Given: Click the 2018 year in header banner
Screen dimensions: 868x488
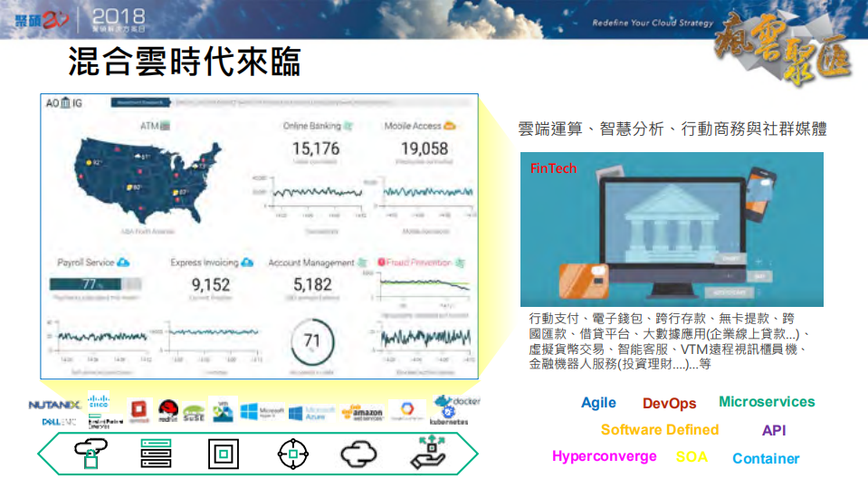Looking at the screenshot, I should pos(119,16).
